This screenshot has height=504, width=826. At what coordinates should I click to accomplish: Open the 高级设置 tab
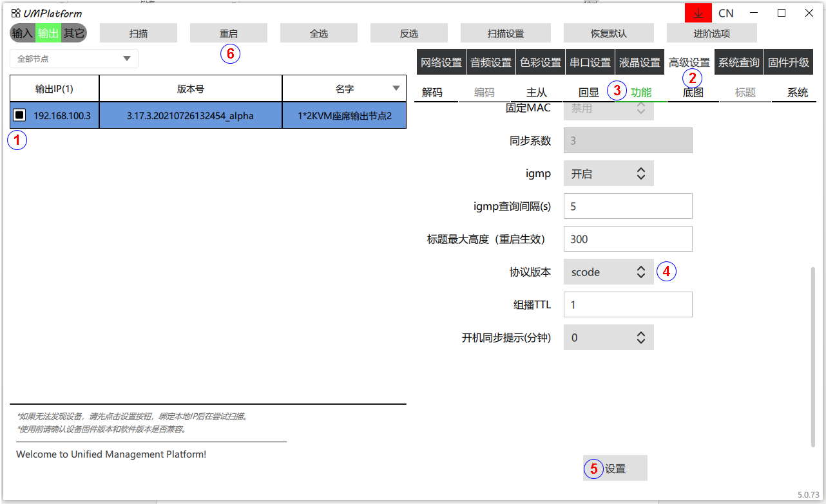coord(689,62)
